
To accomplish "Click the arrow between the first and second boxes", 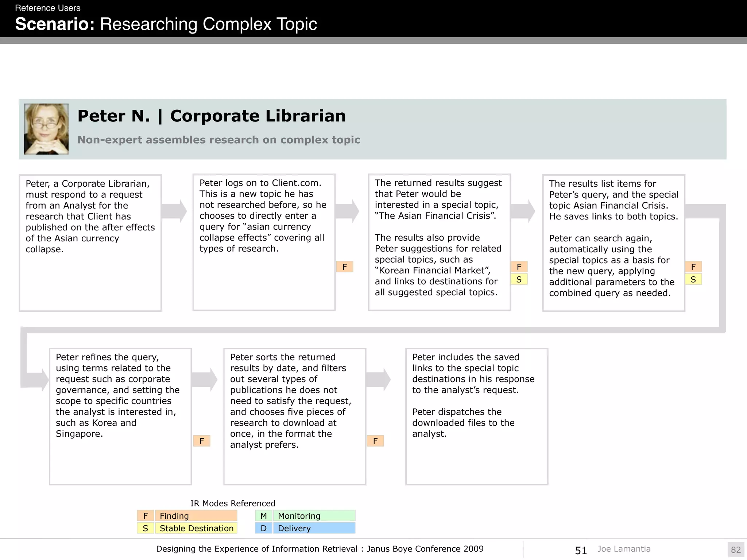I will (x=174, y=211).
